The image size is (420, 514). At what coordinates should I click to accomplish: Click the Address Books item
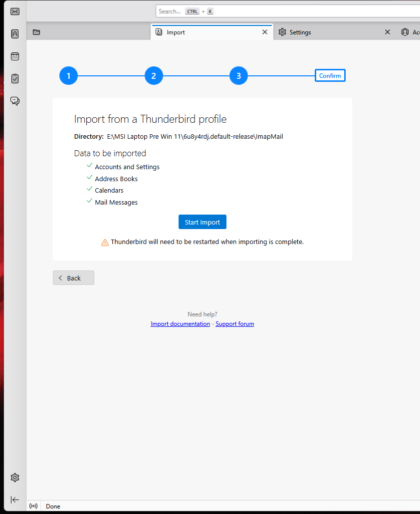(116, 179)
